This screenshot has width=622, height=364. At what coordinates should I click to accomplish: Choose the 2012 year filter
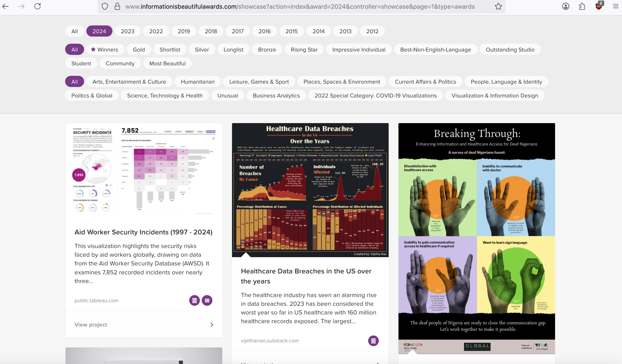pyautogui.click(x=372, y=31)
